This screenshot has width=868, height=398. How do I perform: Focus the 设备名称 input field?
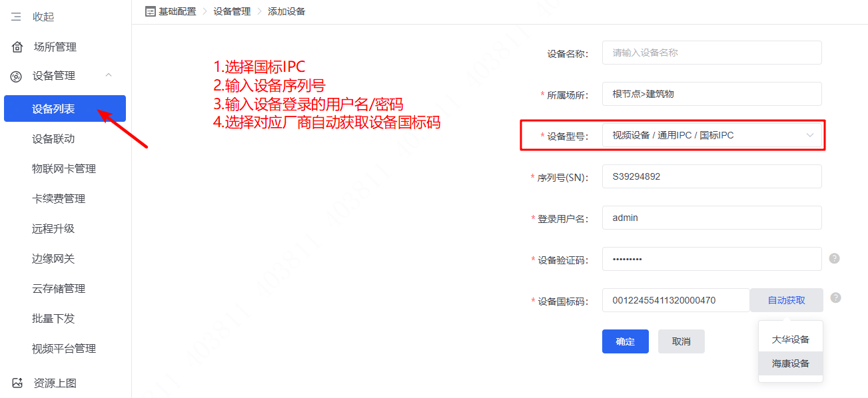point(711,53)
